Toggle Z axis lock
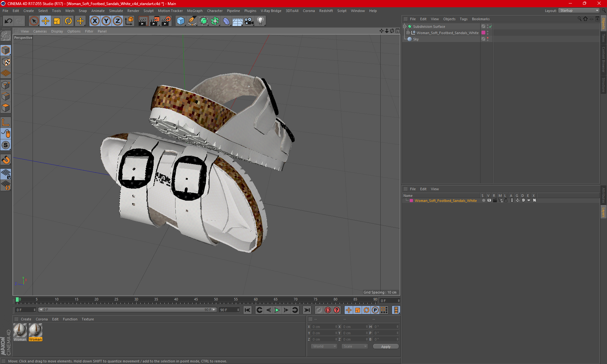607x364 pixels. [x=118, y=21]
